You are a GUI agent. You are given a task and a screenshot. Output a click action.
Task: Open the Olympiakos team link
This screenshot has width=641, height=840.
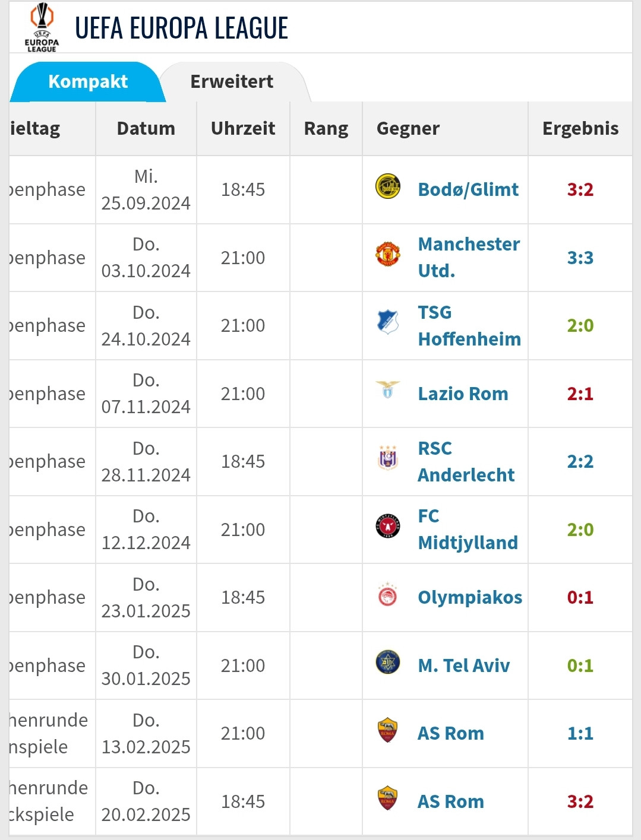[x=470, y=598]
